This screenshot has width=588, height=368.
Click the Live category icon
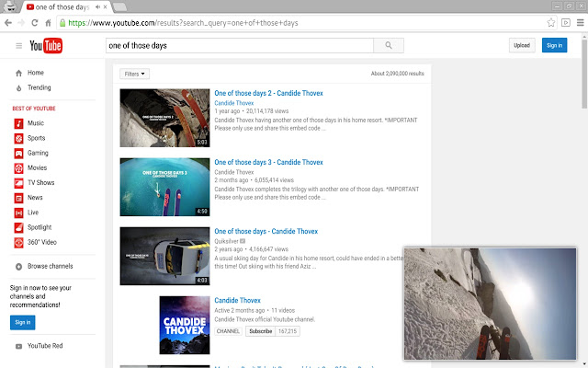(18, 213)
